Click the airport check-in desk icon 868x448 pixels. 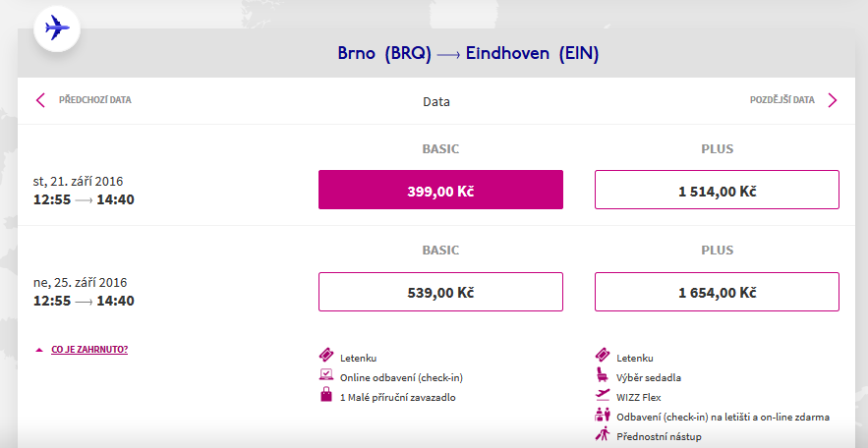pos(603,415)
